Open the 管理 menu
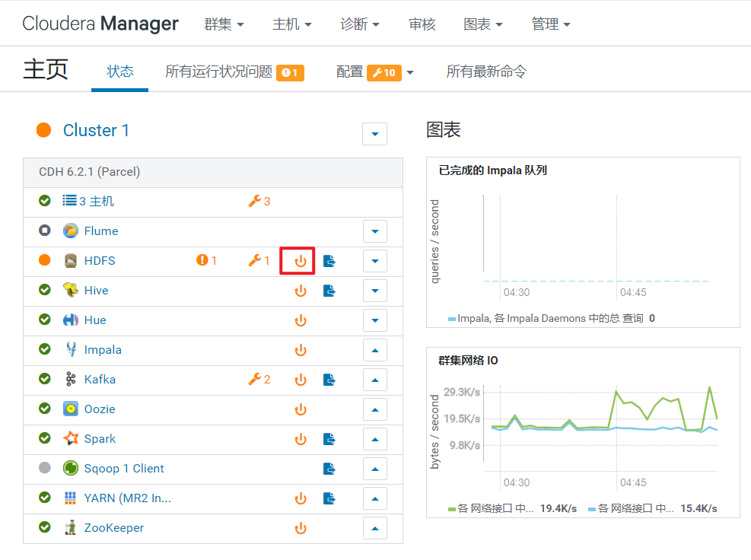 (551, 24)
